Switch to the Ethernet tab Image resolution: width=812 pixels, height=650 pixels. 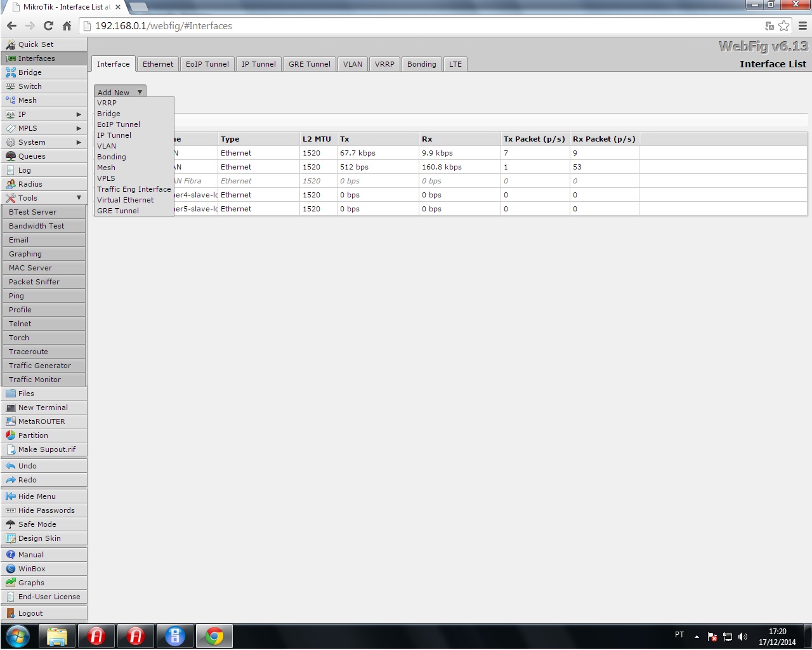[158, 64]
